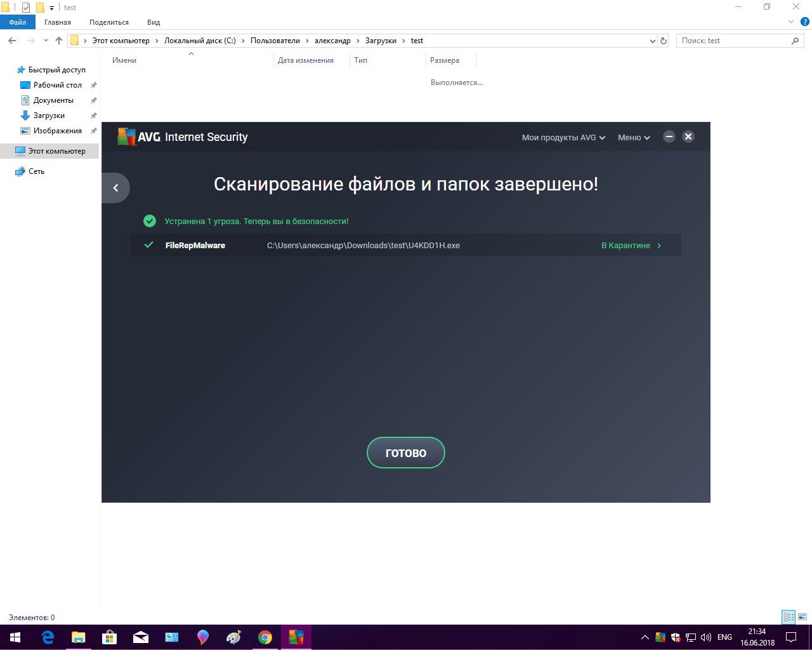812x650 pixels.
Task: Open the Action Center notifications icon
Action: click(x=791, y=637)
